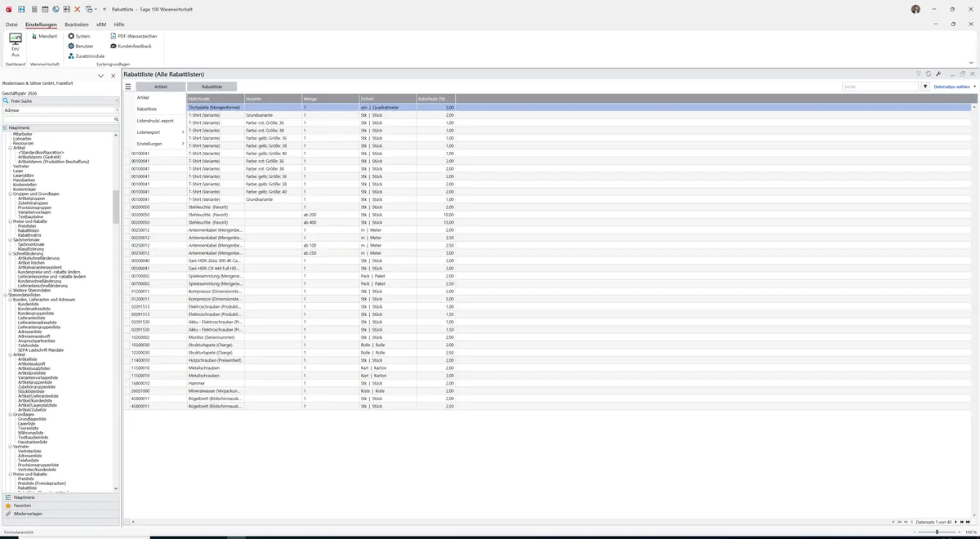Open the Datei menu
Viewport: 980px width, 539px height.
pyautogui.click(x=11, y=25)
